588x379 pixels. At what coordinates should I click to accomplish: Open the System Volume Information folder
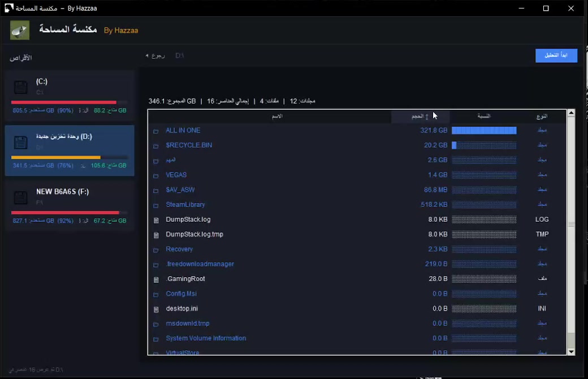click(x=206, y=338)
